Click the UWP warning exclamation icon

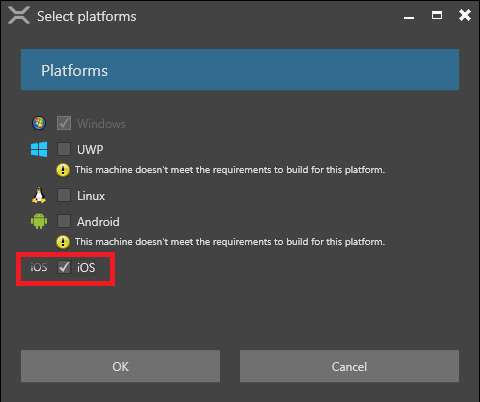coord(63,170)
